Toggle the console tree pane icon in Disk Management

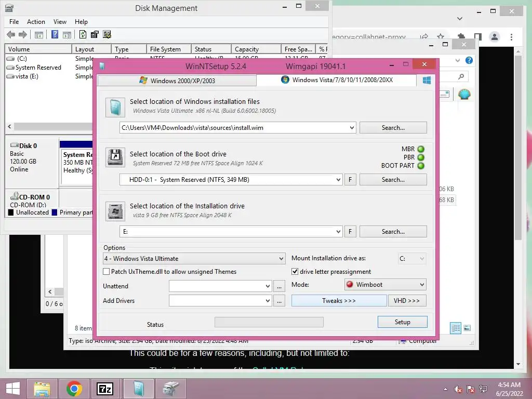point(39,35)
